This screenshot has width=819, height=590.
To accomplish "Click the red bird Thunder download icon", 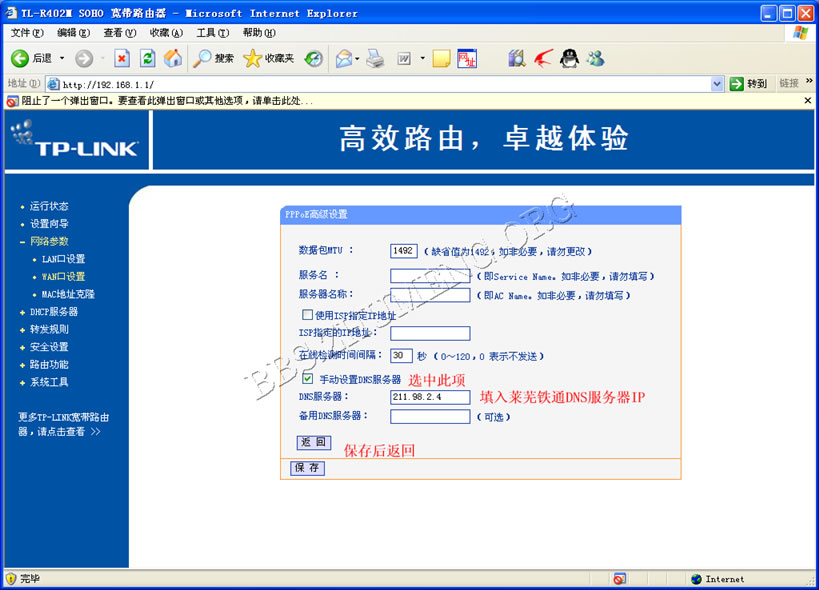I will pos(543,58).
